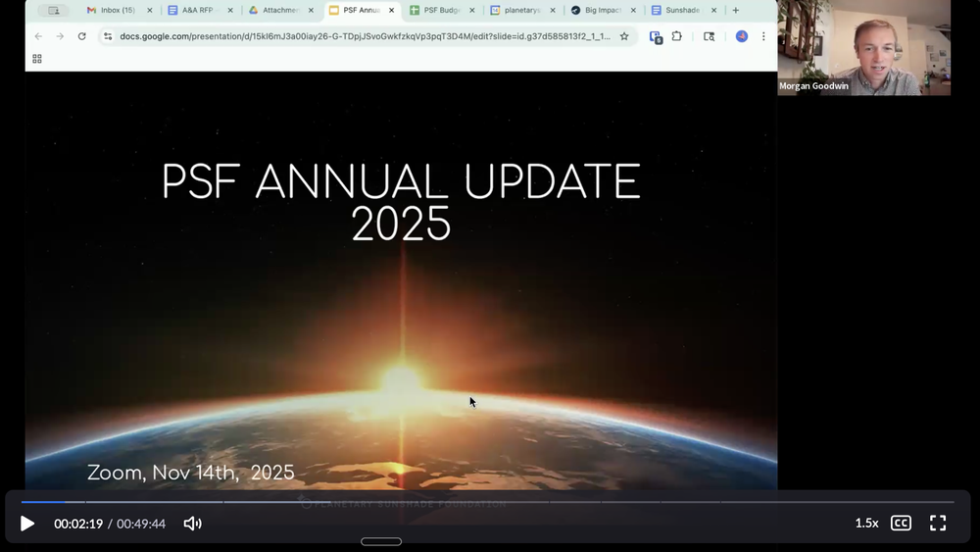980x552 pixels.
Task: Open the tab search icon
Action: pyautogui.click(x=709, y=36)
